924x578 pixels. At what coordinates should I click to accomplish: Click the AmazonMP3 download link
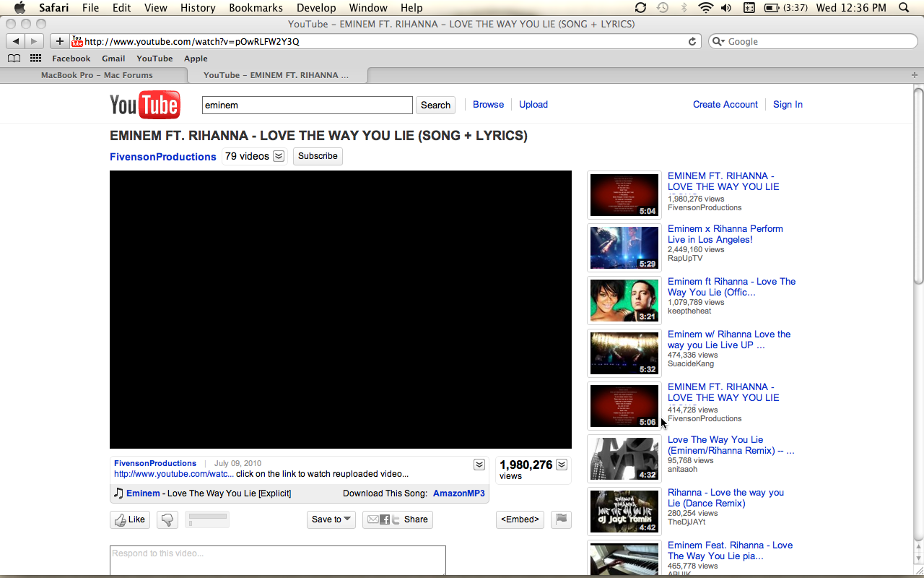pyautogui.click(x=459, y=493)
